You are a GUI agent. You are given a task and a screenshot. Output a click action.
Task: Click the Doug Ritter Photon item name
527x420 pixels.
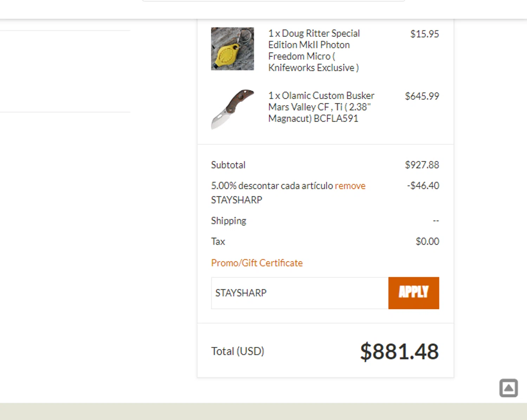pos(314,50)
